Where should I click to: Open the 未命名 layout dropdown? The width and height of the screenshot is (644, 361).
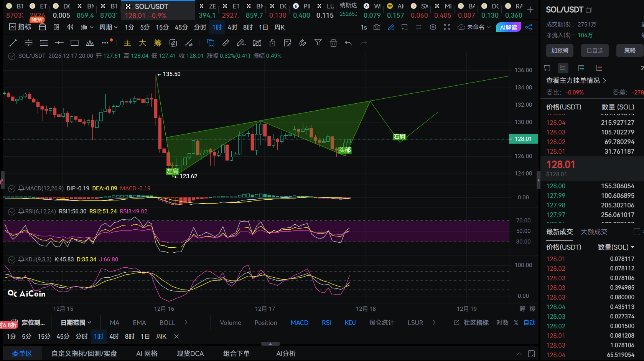coord(475,27)
